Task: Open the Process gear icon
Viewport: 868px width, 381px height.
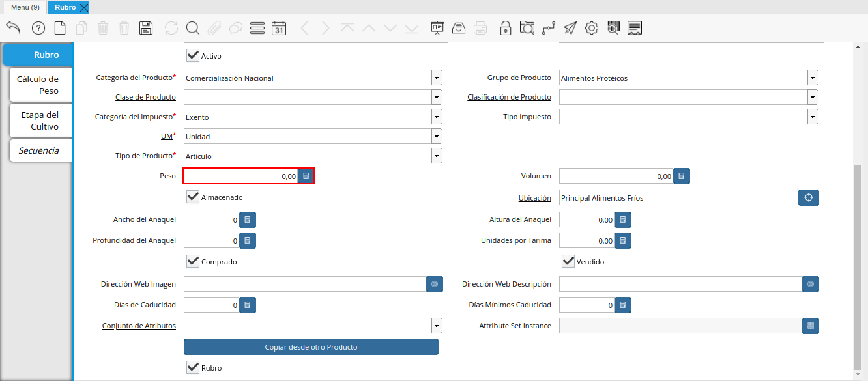Action: (x=592, y=28)
